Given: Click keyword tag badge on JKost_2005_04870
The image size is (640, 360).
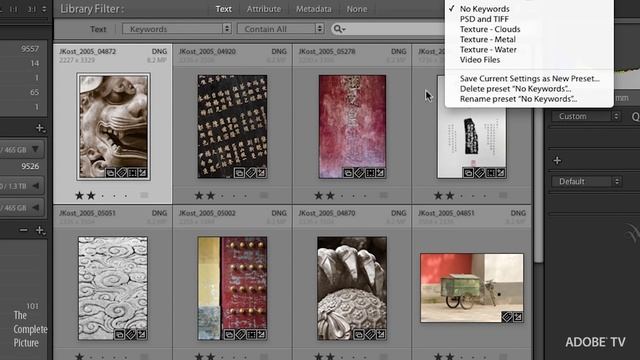Looking at the screenshot, I should (x=370, y=335).
